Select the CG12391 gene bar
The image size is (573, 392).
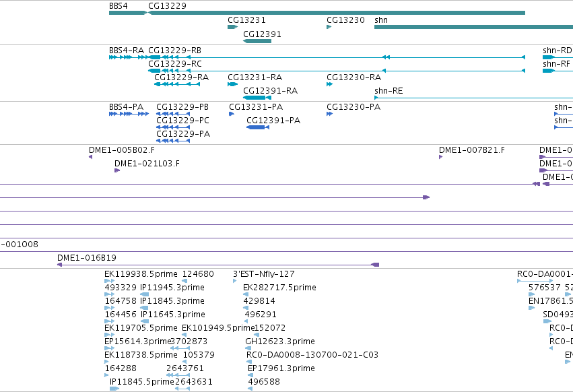point(257,41)
